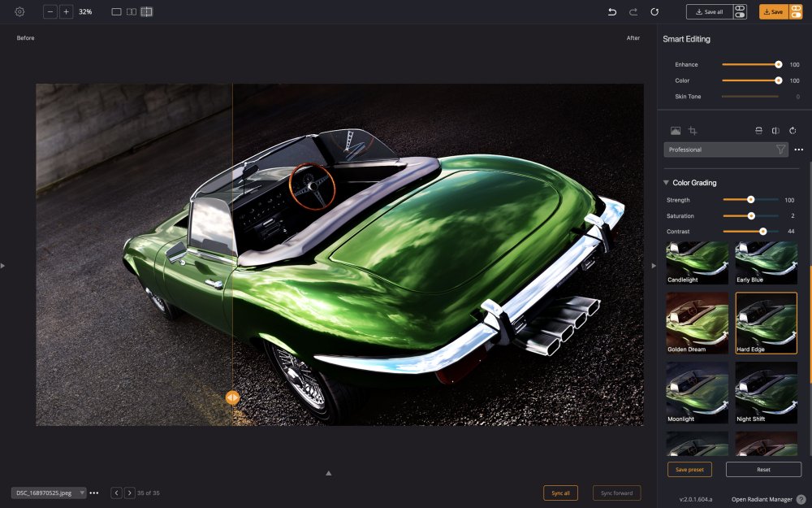
Task: Click the Save preset button
Action: [689, 470]
